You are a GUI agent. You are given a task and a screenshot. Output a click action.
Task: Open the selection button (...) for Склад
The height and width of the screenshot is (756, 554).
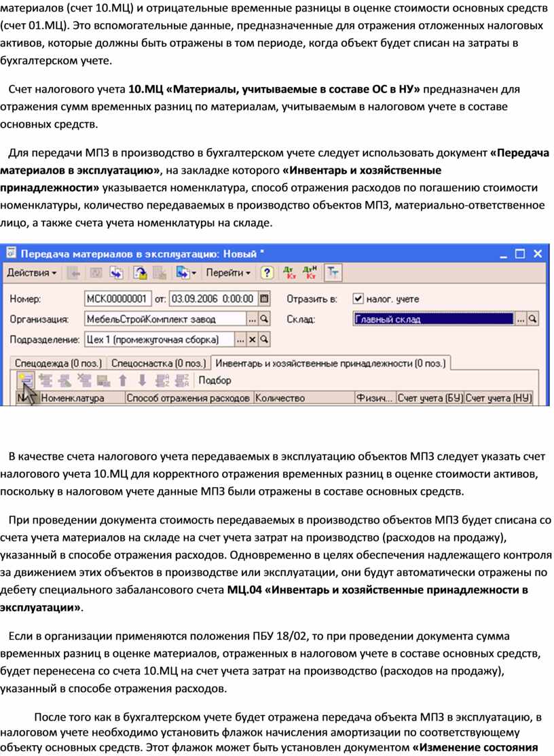coord(521,319)
